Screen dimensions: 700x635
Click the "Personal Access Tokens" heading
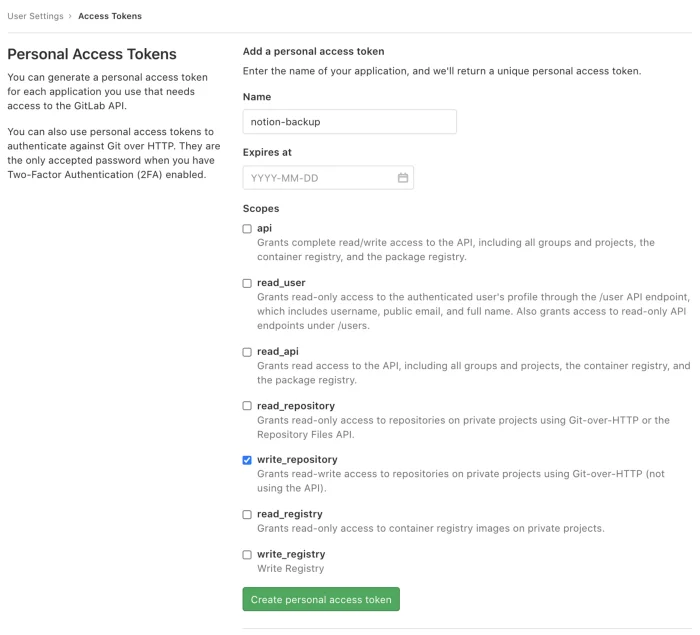tap(92, 54)
